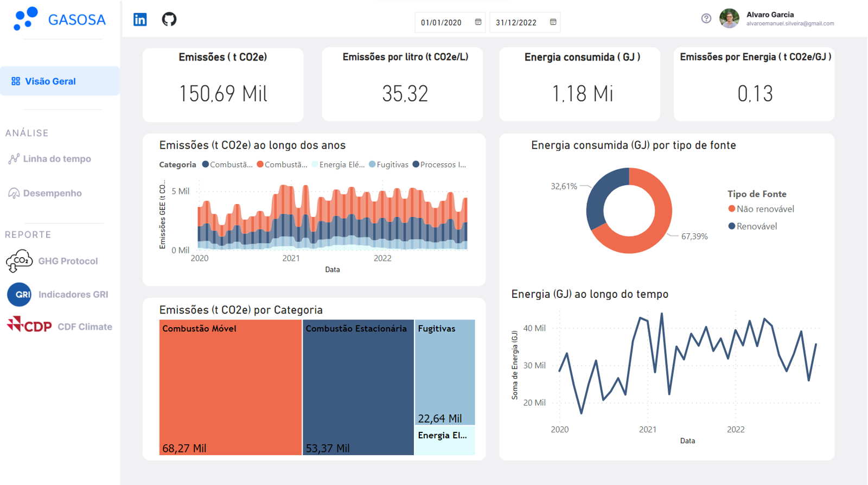Click the Desempenho gauge icon
This screenshot has height=485, width=868.
(x=14, y=193)
